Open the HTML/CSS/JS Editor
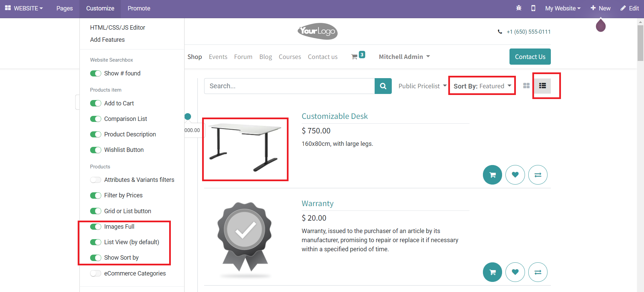 click(117, 27)
